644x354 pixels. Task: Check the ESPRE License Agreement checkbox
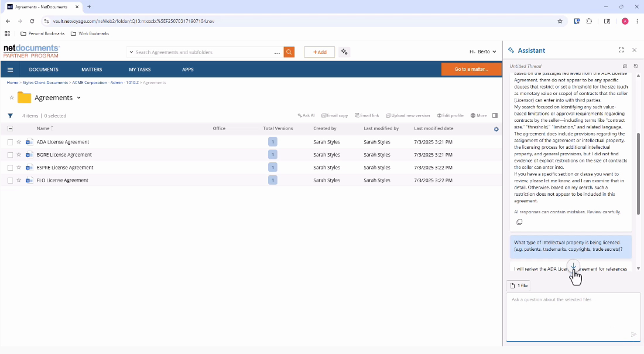11,168
